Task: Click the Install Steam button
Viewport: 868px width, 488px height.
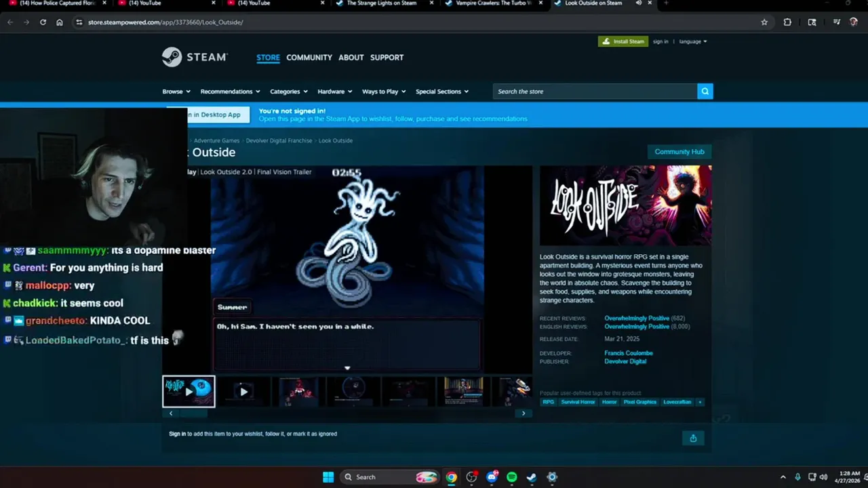Action: [623, 42]
